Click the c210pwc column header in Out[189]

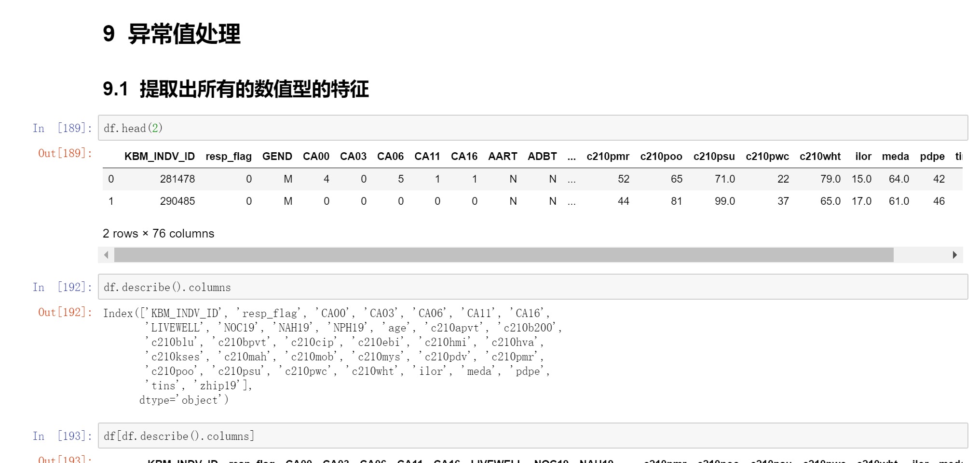click(x=767, y=157)
